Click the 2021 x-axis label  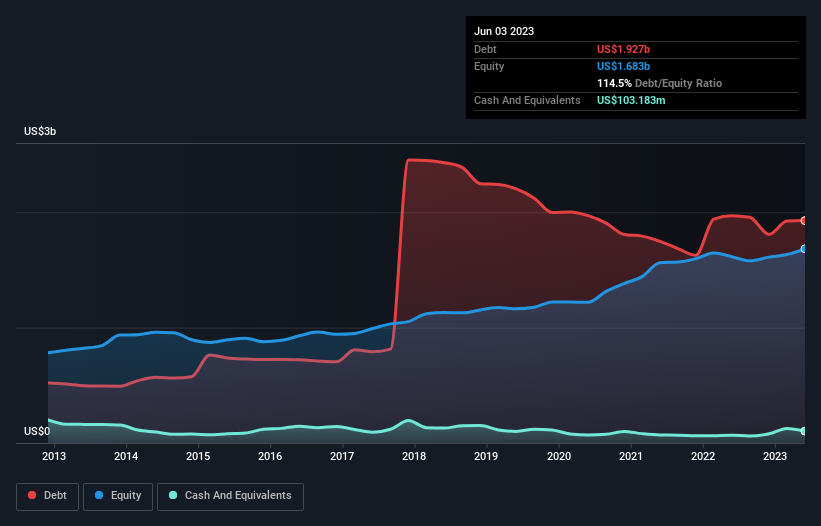[x=631, y=456]
